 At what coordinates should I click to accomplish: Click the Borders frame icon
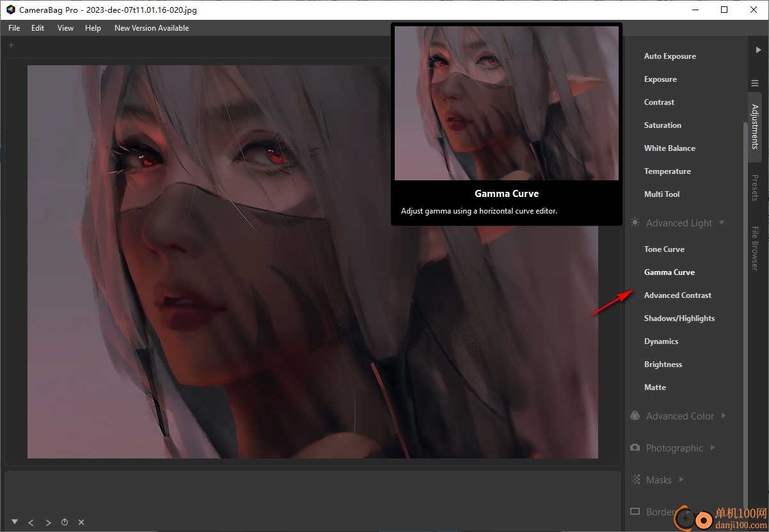tap(635, 512)
